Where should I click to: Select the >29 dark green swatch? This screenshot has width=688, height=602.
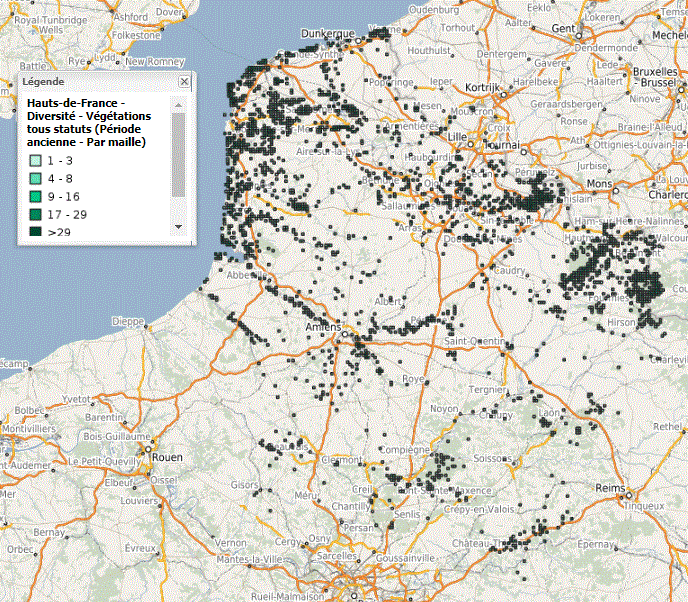(34, 232)
